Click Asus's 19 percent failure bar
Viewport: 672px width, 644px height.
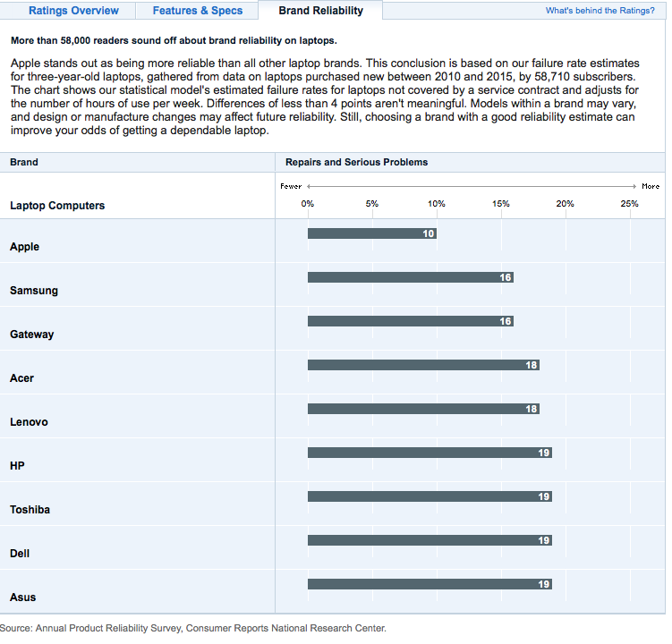pos(430,584)
